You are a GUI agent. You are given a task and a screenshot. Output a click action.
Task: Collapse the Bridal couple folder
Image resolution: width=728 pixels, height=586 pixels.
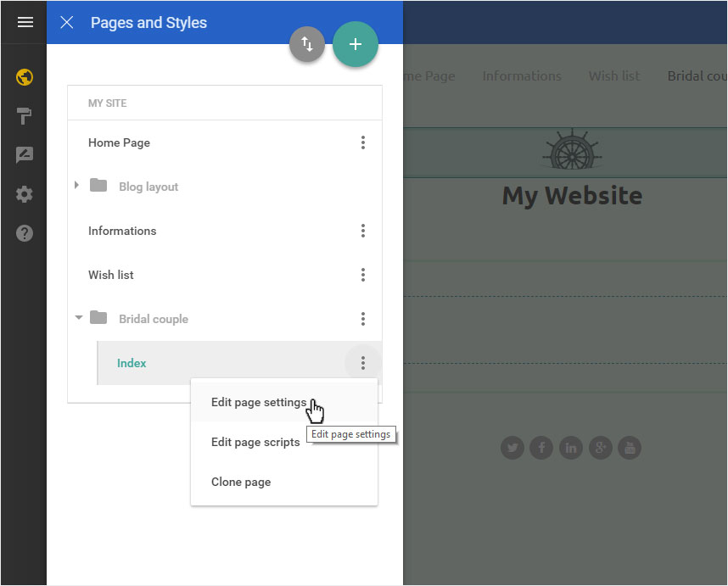pos(78,318)
